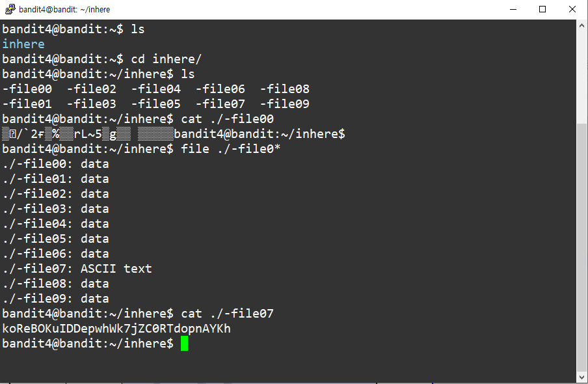
Task: Minimize the bandit4@bandit terminal window
Action: pyautogui.click(x=513, y=9)
